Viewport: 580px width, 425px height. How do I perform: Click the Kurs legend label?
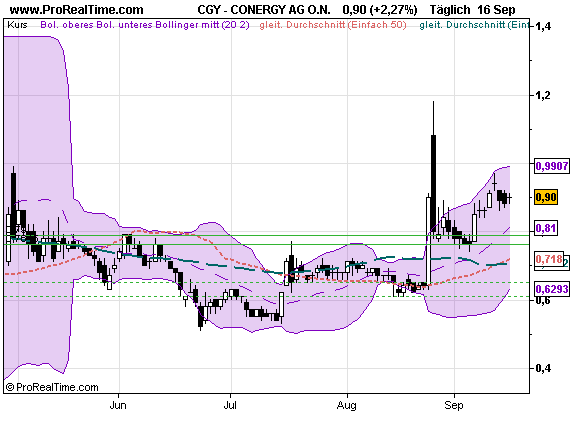tap(17, 25)
